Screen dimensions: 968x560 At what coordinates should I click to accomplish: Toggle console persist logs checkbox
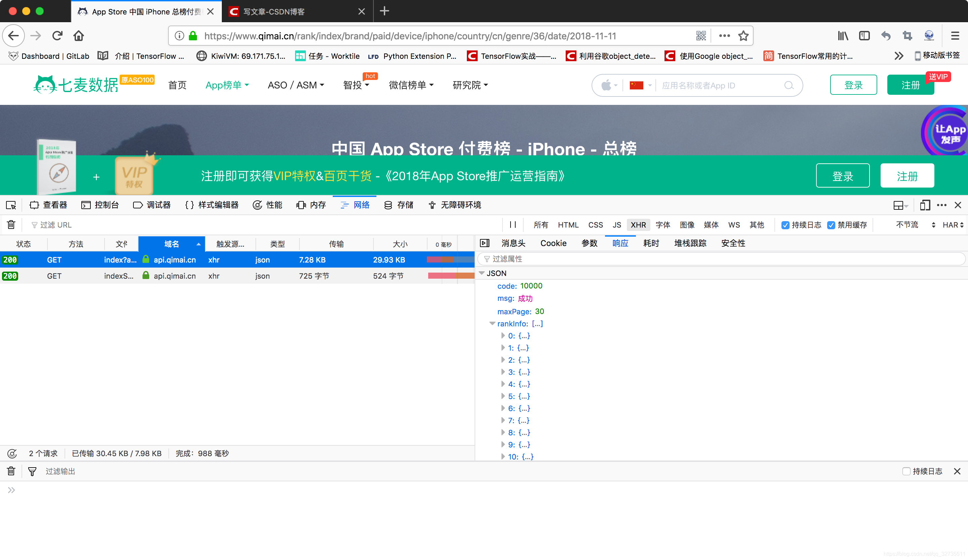point(906,471)
